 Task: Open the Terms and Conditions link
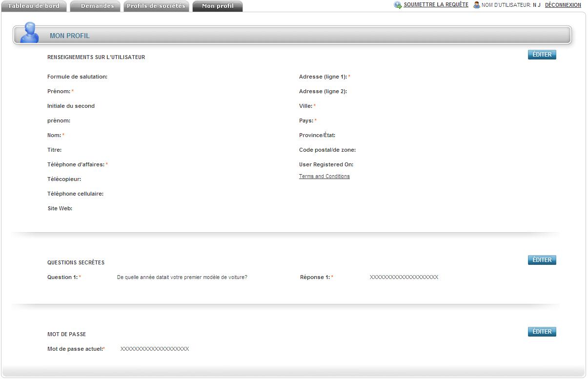[x=324, y=176]
